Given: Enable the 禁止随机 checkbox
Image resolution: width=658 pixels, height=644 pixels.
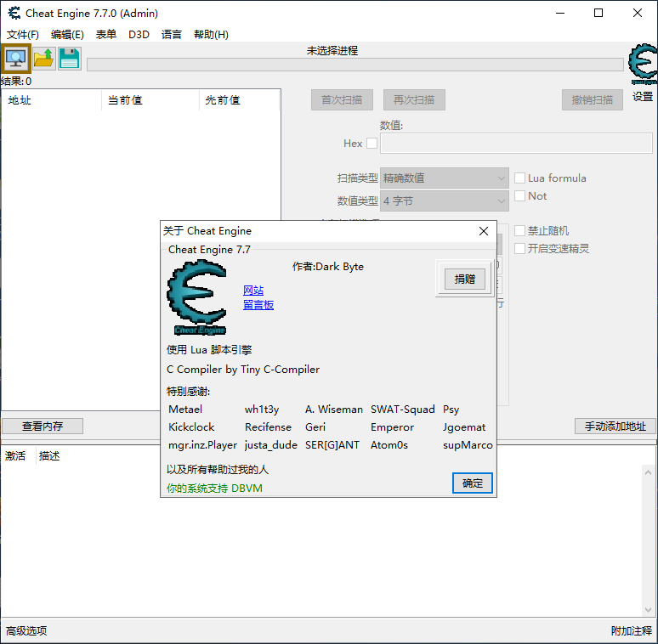Looking at the screenshot, I should [x=519, y=230].
